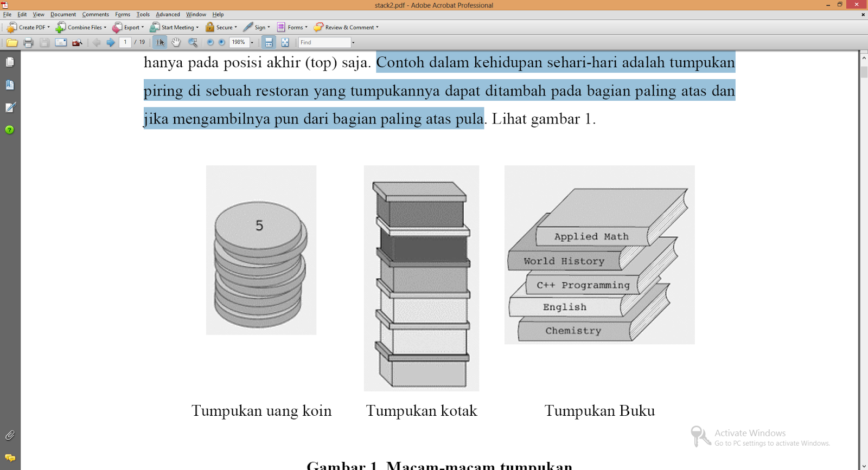Click the 'Applied Math' book label
The width and height of the screenshot is (868, 470).
pos(591,236)
